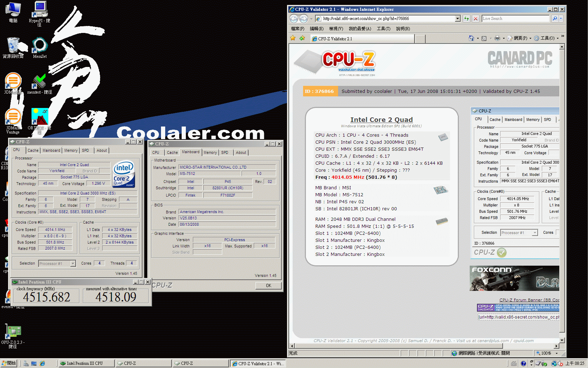Click the browser address bar URL field
The image size is (588, 368).
(385, 19)
